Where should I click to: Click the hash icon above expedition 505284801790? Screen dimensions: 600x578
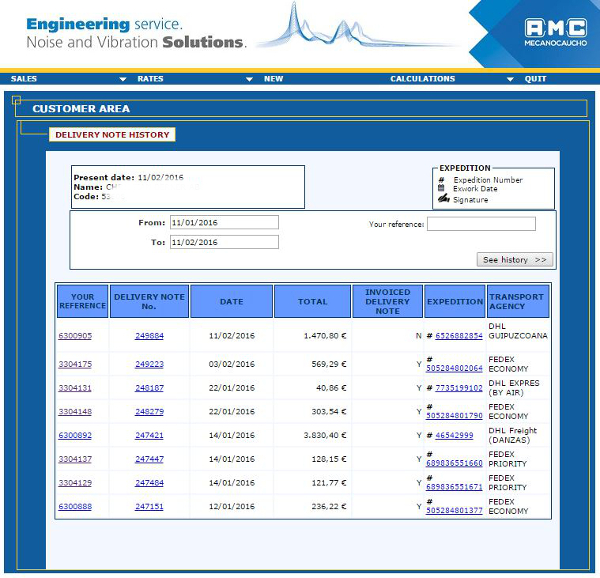[x=430, y=407]
